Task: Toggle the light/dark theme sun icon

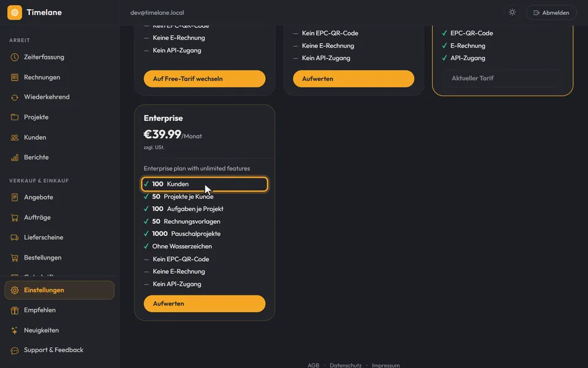Action: [x=512, y=12]
